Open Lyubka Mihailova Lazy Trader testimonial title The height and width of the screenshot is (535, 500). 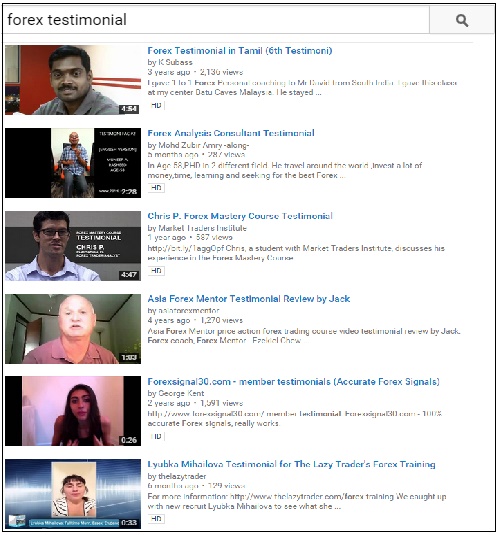coord(291,464)
